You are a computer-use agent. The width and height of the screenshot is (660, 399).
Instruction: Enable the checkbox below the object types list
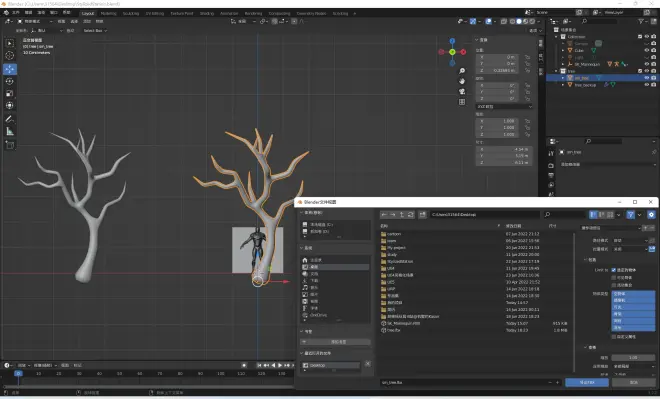614,337
